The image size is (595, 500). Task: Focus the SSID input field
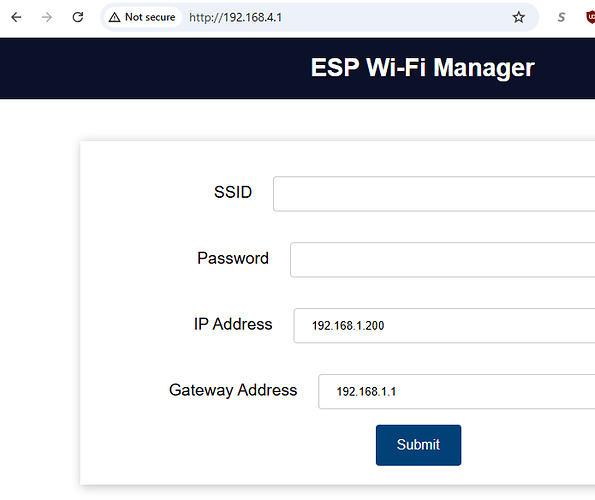click(x=434, y=194)
